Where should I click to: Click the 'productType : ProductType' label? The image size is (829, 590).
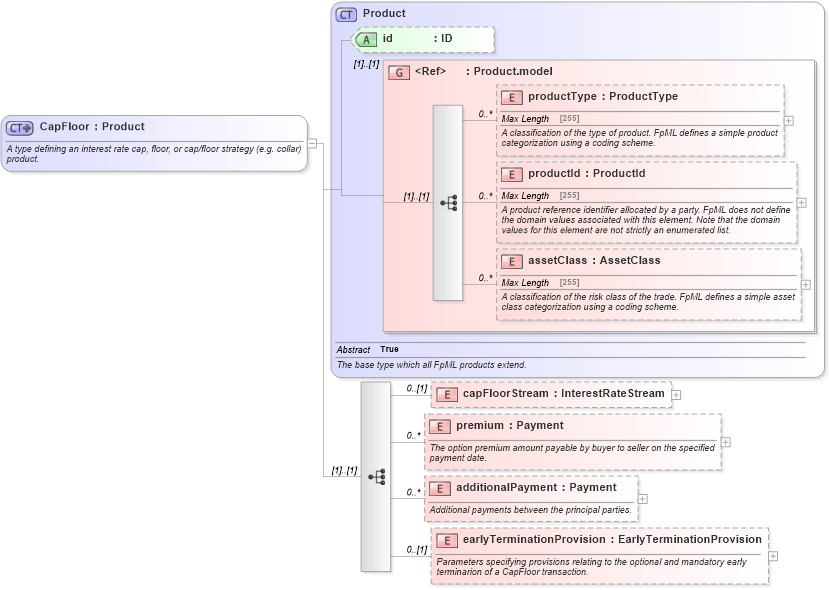(x=603, y=96)
